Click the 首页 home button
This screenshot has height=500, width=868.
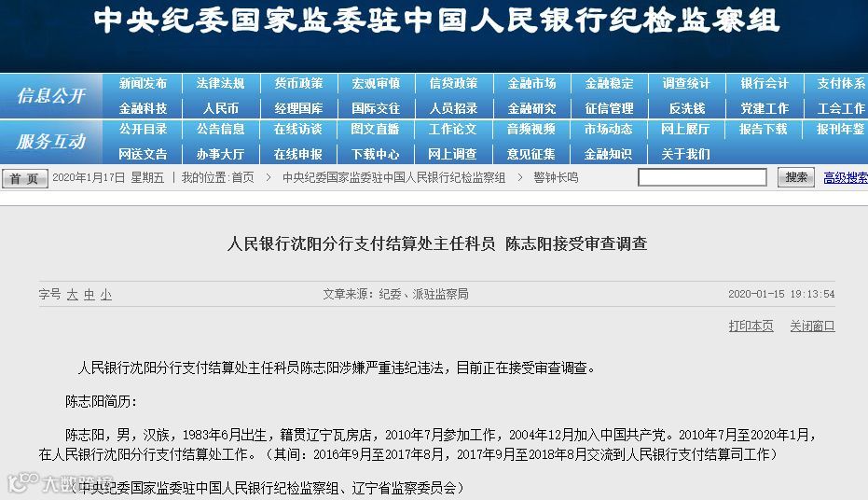(x=25, y=178)
